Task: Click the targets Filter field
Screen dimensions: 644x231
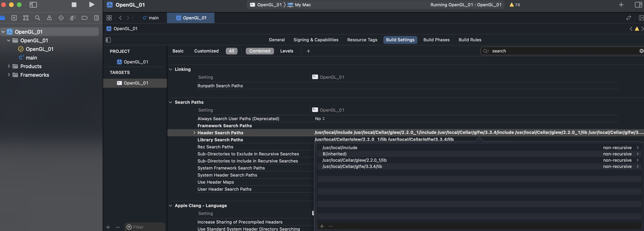Action: pyautogui.click(x=145, y=227)
